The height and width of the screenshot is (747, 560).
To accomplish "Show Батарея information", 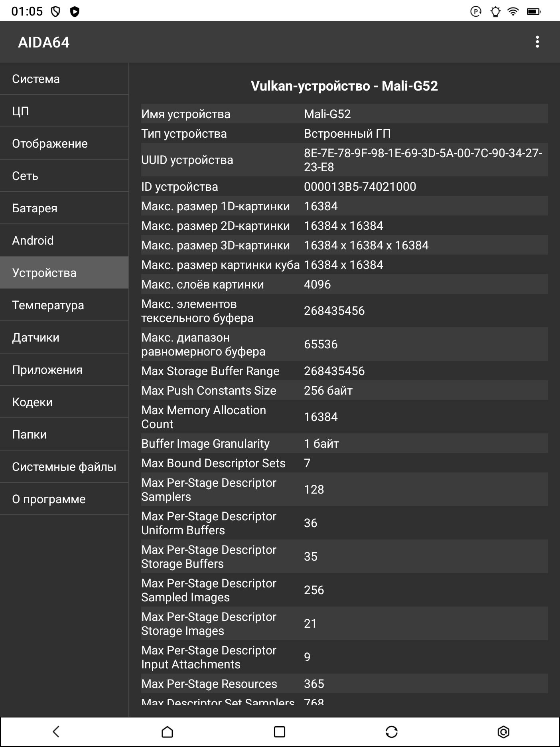I will [x=64, y=208].
